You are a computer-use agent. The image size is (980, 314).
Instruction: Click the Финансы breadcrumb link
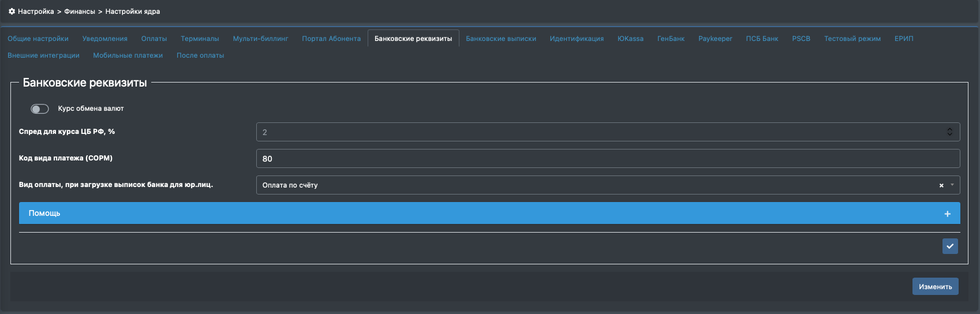[80, 12]
